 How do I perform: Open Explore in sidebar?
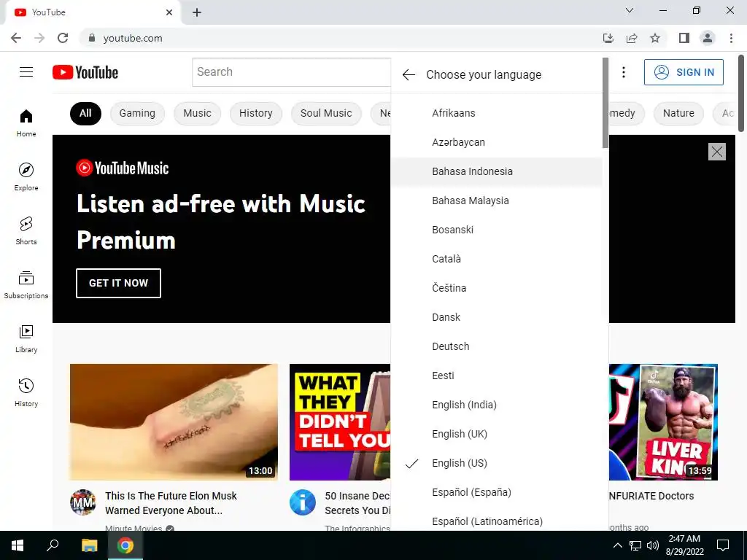26,176
